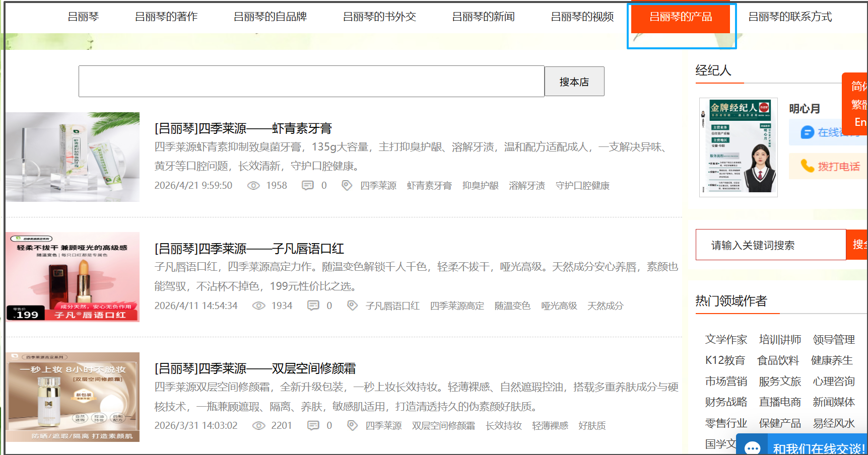Select the 抑臭护龈 tag
The width and height of the screenshot is (868, 455).
point(481,186)
